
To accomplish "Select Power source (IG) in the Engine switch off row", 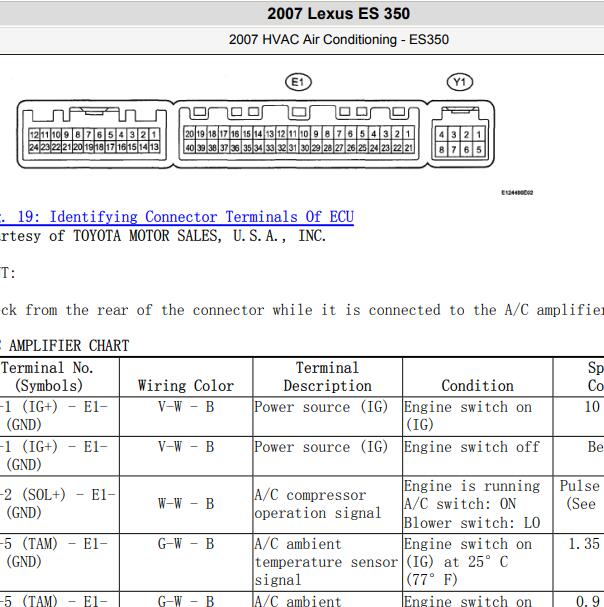I will (x=321, y=447).
